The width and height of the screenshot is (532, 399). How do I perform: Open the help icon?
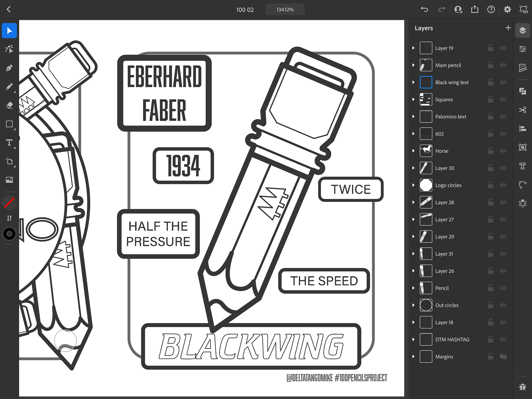491,9
